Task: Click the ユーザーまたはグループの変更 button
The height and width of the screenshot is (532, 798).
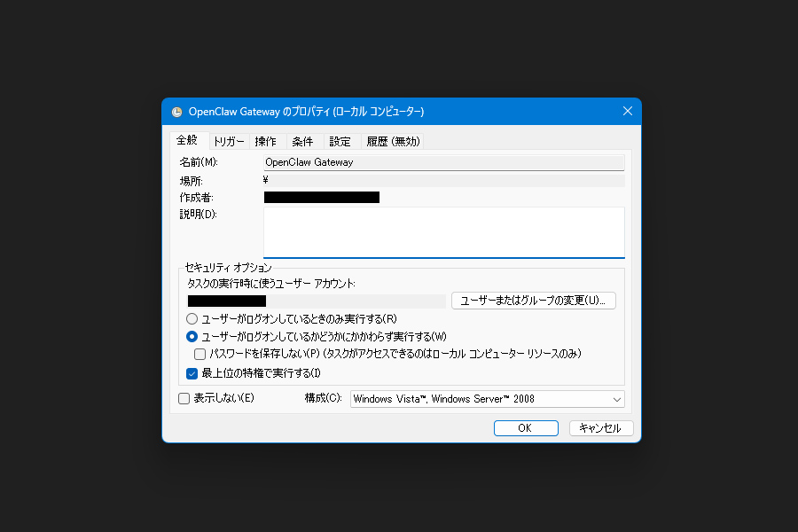Action: [x=533, y=300]
